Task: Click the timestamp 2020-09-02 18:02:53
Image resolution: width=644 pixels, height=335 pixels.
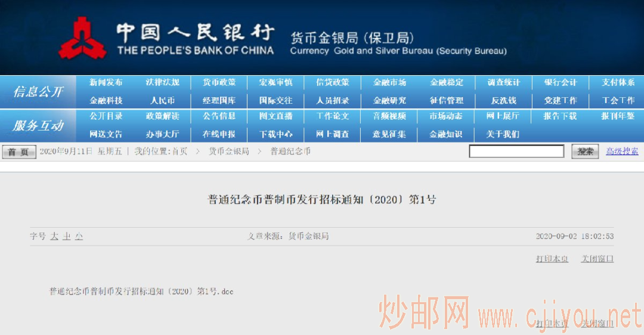Action: coord(575,237)
